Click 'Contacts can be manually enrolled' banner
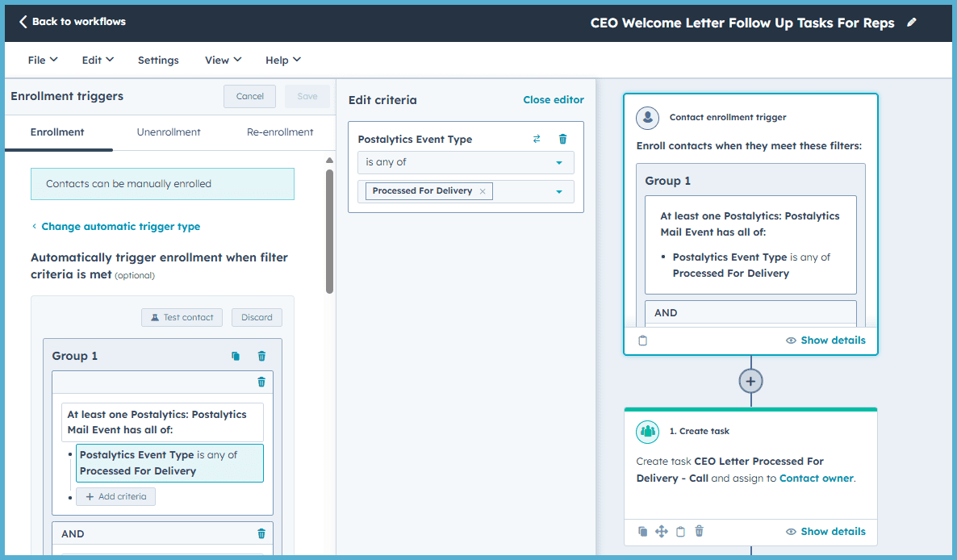The width and height of the screenshot is (957, 560). (162, 184)
